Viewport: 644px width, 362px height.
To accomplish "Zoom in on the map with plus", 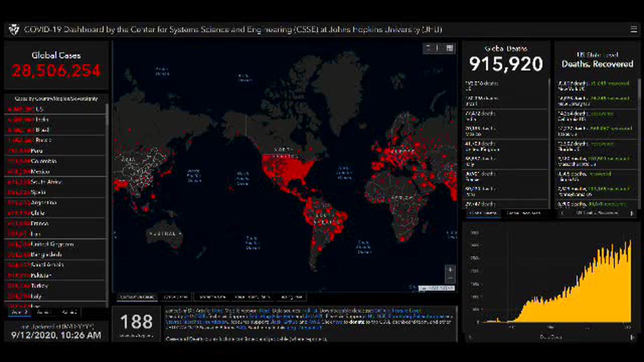I will pos(450,270).
